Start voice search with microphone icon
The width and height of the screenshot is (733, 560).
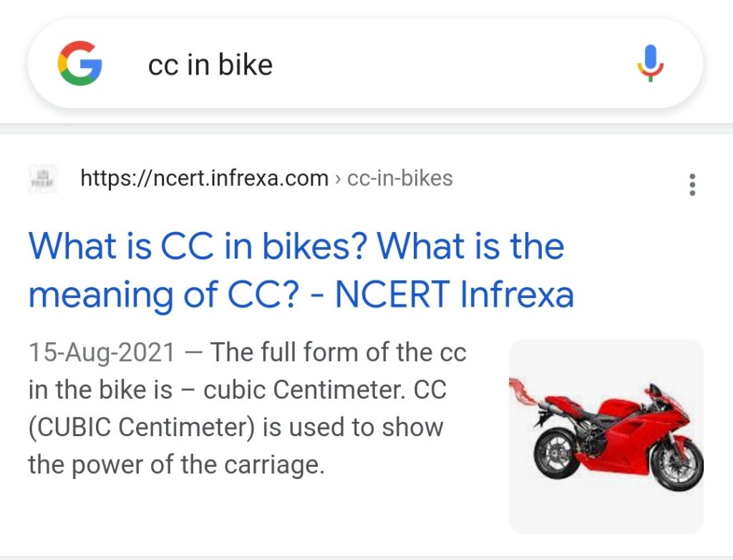[x=650, y=63]
